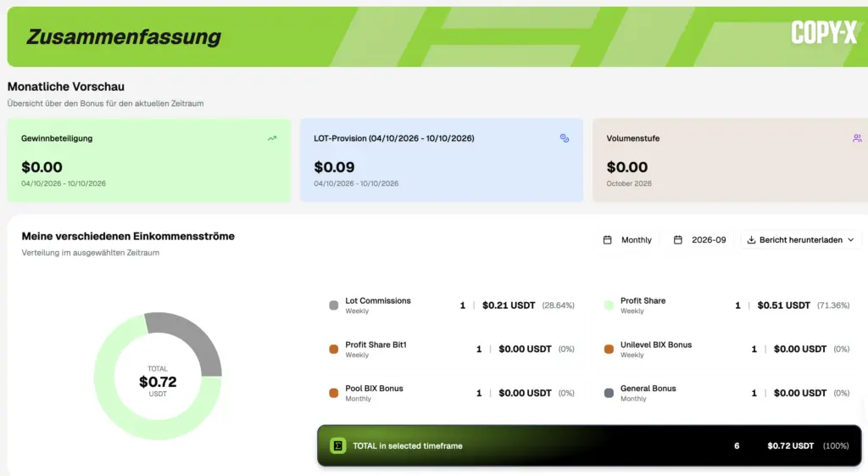Viewport: 868px width, 476px height.
Task: Open the Monthly period selector
Action: click(x=627, y=240)
